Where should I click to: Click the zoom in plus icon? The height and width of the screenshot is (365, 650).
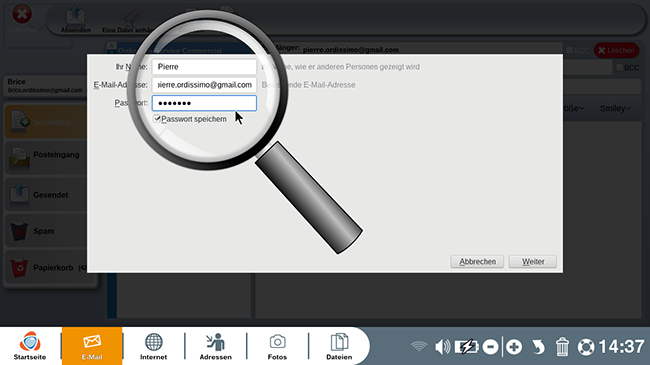click(514, 347)
